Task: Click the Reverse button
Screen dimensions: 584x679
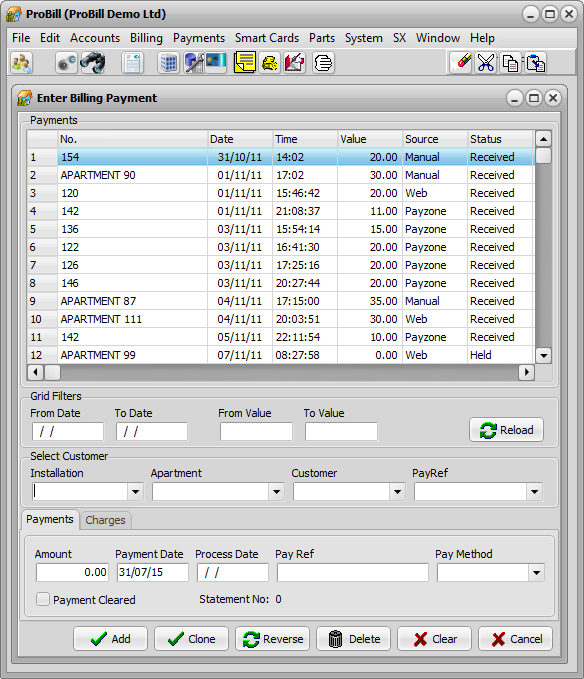Action: 273,639
